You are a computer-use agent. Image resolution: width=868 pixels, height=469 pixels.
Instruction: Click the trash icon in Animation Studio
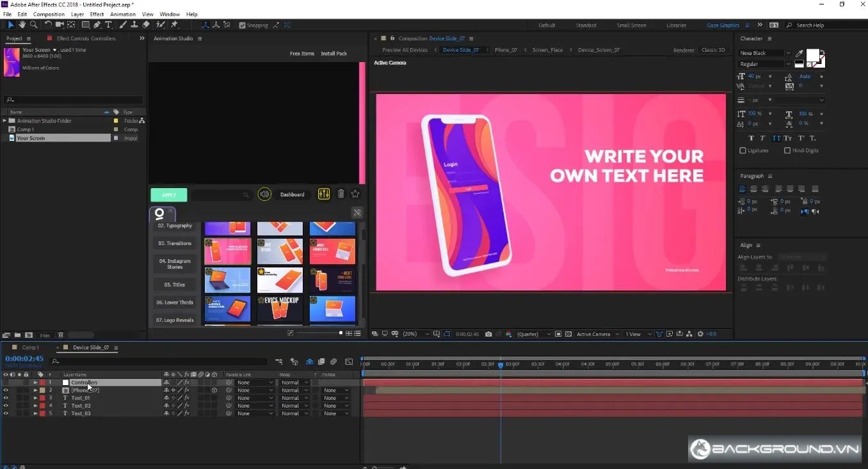pyautogui.click(x=341, y=194)
